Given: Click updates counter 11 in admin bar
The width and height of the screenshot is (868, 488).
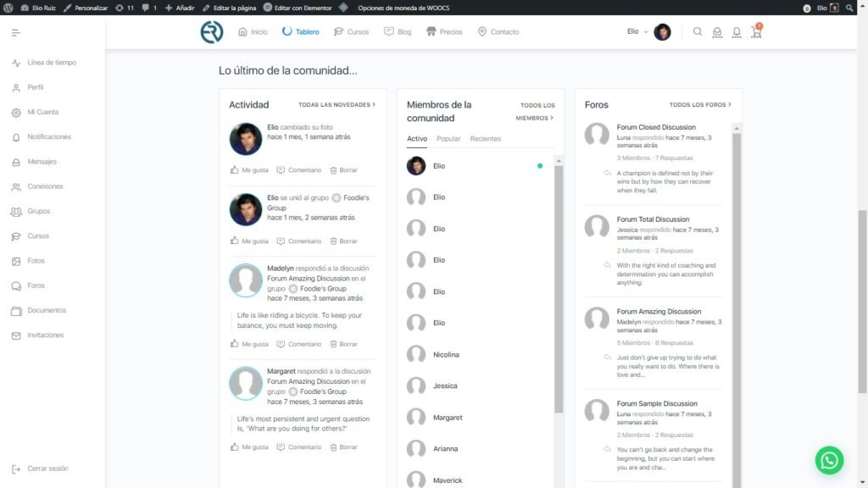Looking at the screenshot, I should pos(125,8).
